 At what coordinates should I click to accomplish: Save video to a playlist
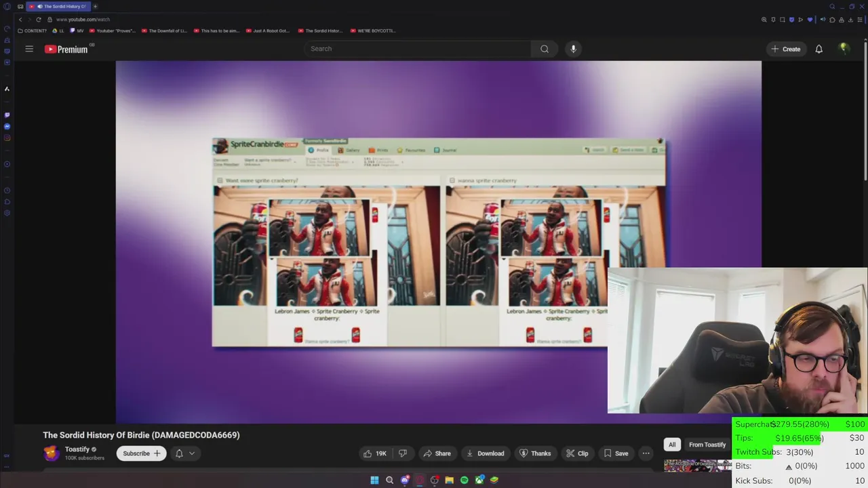tap(616, 453)
